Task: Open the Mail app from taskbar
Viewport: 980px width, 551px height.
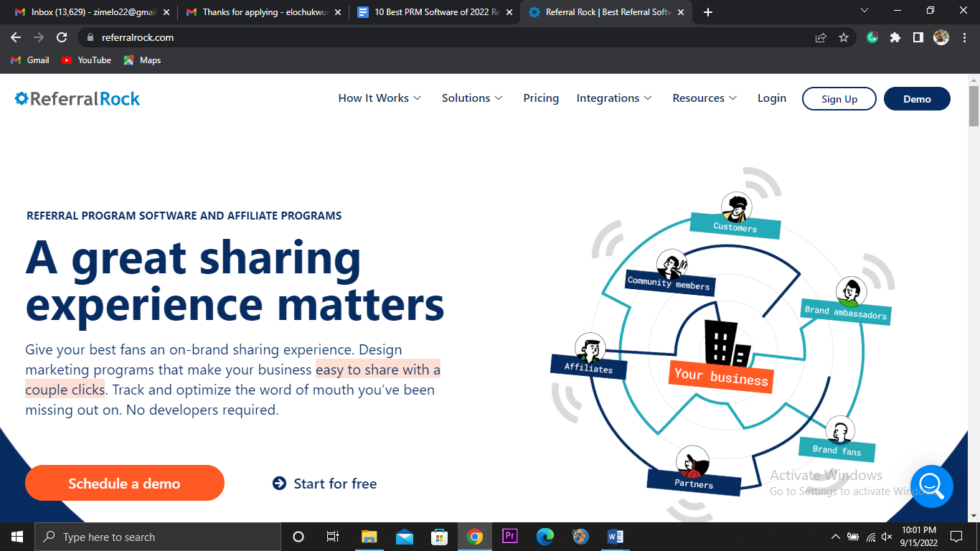Action: 404,537
